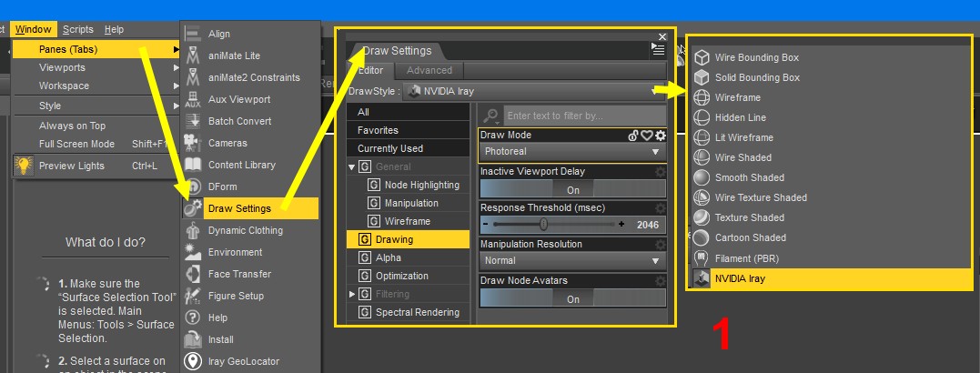This screenshot has width=980, height=373.
Task: Open the Window menu
Action: click(34, 29)
